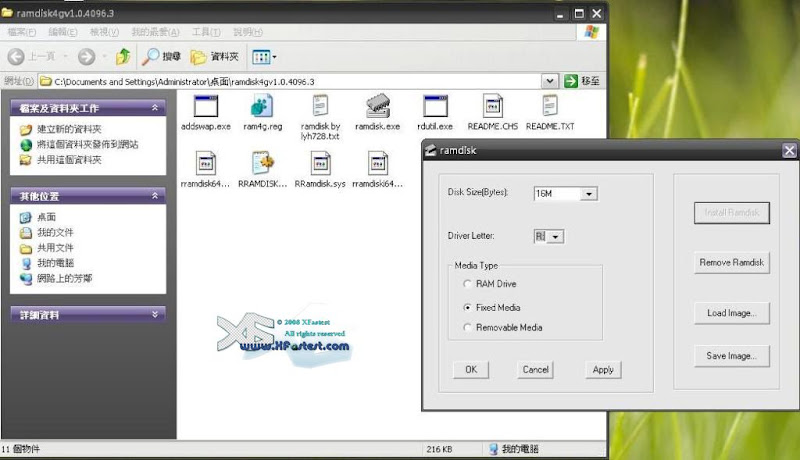The image size is (800, 460).
Task: Select the addswap.exe file icon
Action: pos(206,107)
